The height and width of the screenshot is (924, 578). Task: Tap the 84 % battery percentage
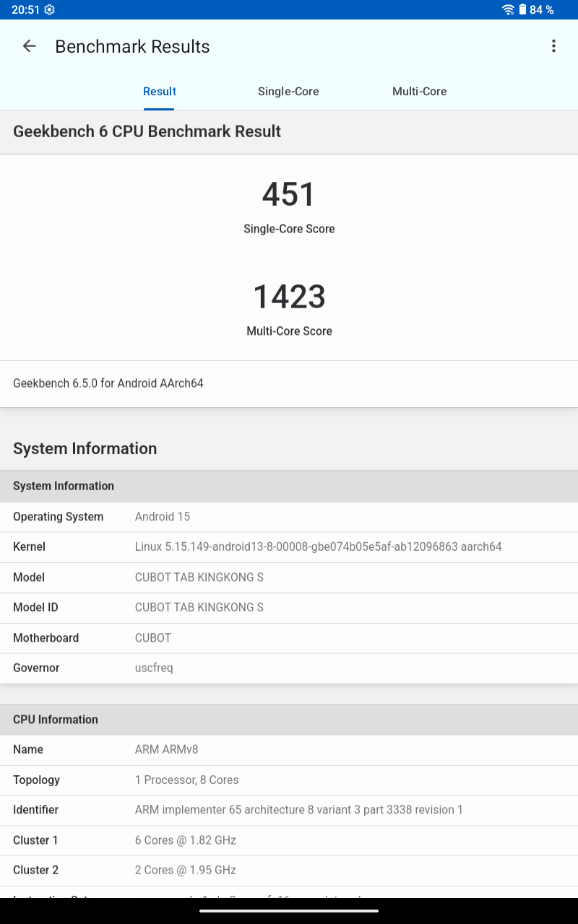click(542, 9)
